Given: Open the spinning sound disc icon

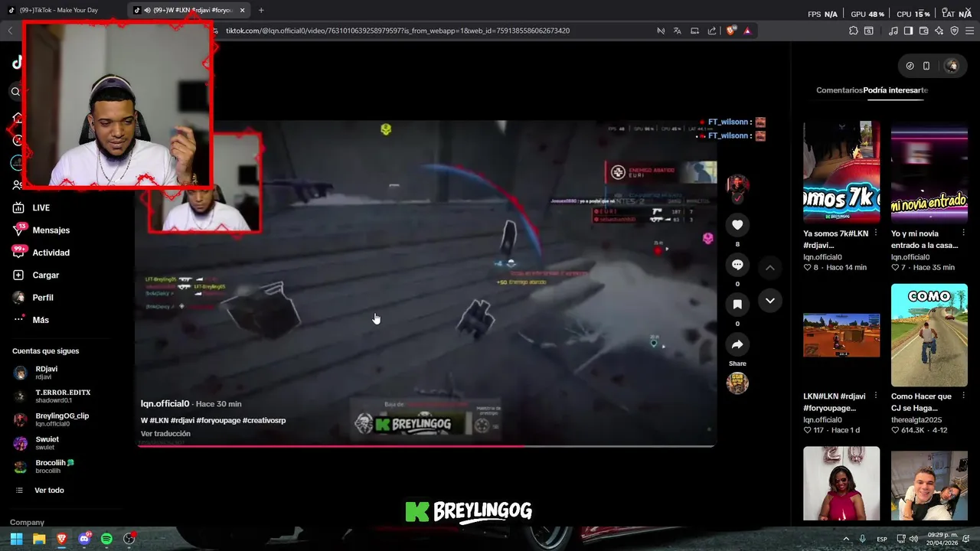Looking at the screenshot, I should (x=737, y=383).
